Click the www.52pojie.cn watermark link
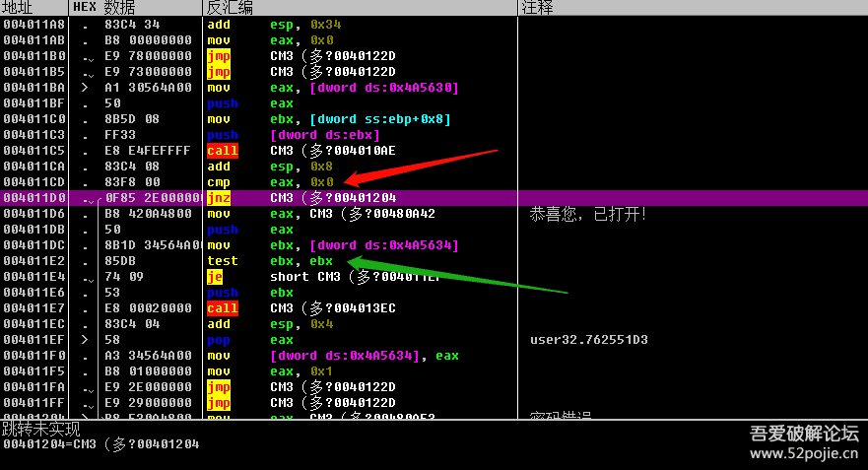The width and height of the screenshot is (868, 470). click(x=803, y=453)
